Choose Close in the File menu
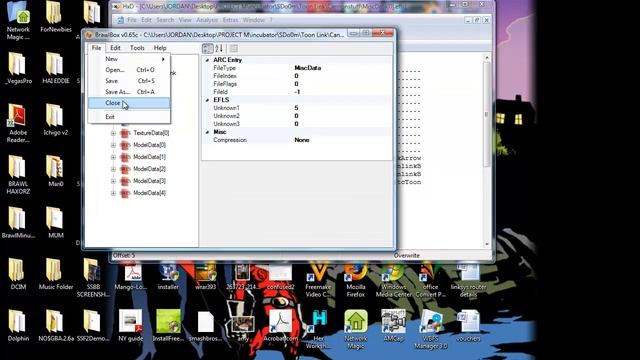The image size is (640, 360). coord(129,103)
